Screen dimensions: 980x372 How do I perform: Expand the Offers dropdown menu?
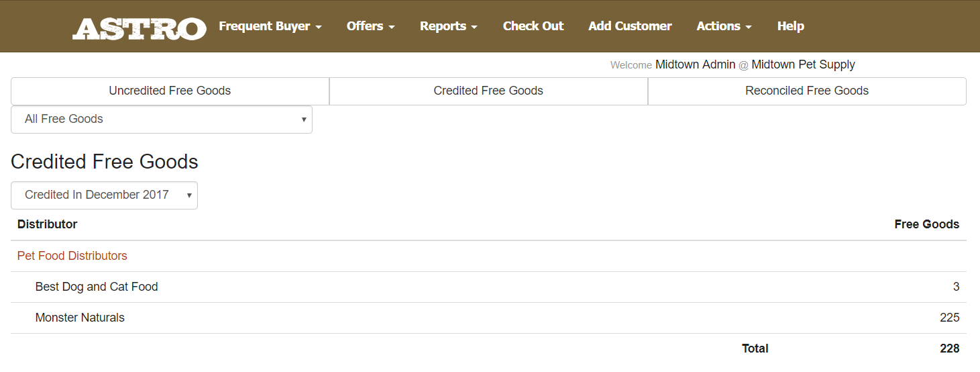pos(370,26)
